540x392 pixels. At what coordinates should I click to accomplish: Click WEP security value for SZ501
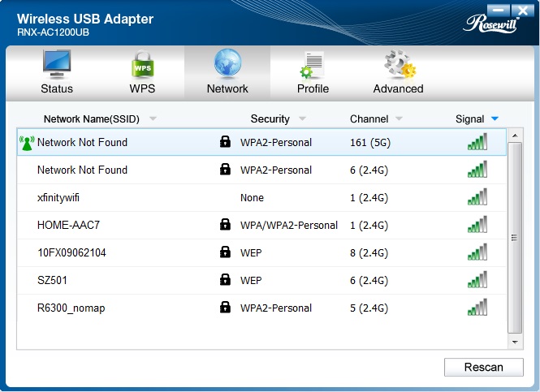(251, 281)
